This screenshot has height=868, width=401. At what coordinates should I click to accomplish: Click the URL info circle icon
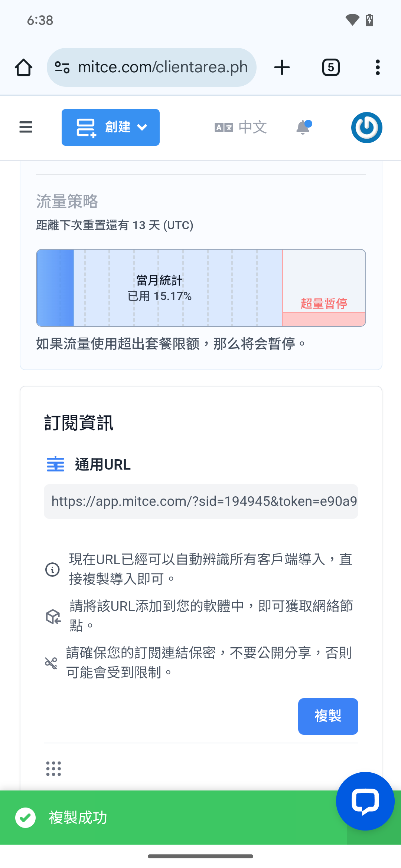tap(52, 569)
